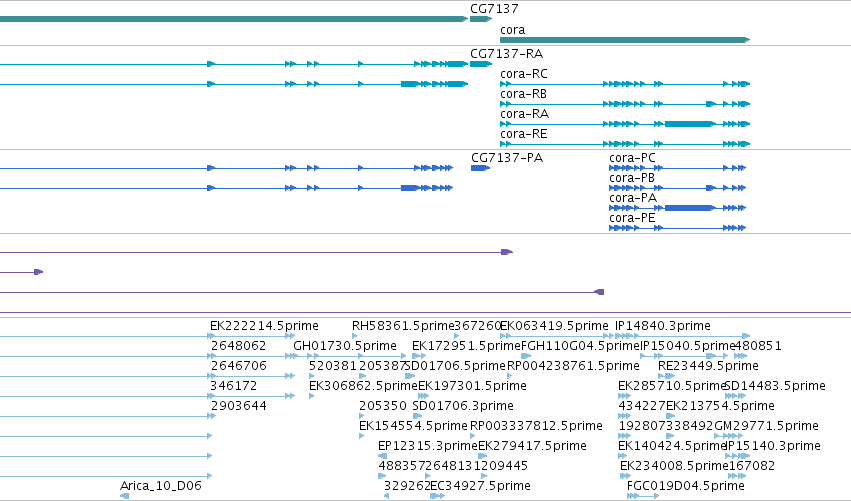This screenshot has height=501, width=851.
Task: Click the EP12315.3prime label
Action: [428, 447]
